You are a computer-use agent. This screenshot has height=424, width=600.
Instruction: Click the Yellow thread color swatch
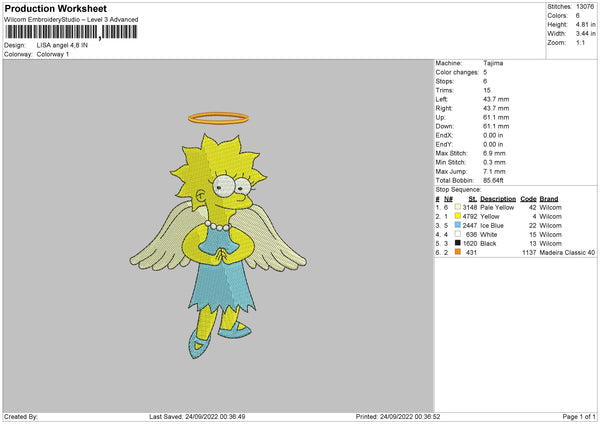458,216
